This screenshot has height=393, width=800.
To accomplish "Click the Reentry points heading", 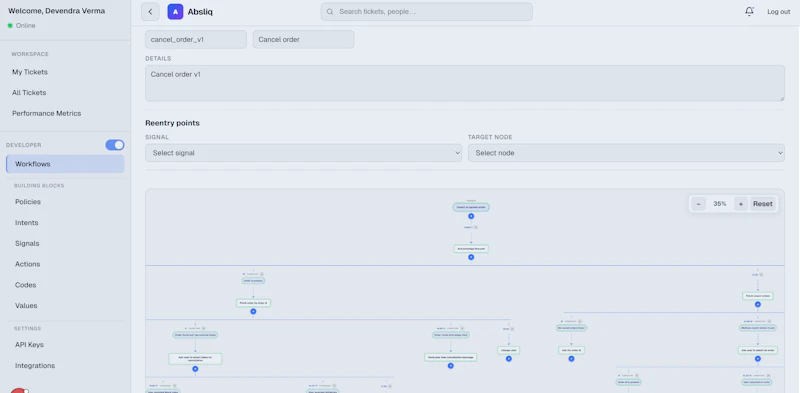I will point(172,123).
